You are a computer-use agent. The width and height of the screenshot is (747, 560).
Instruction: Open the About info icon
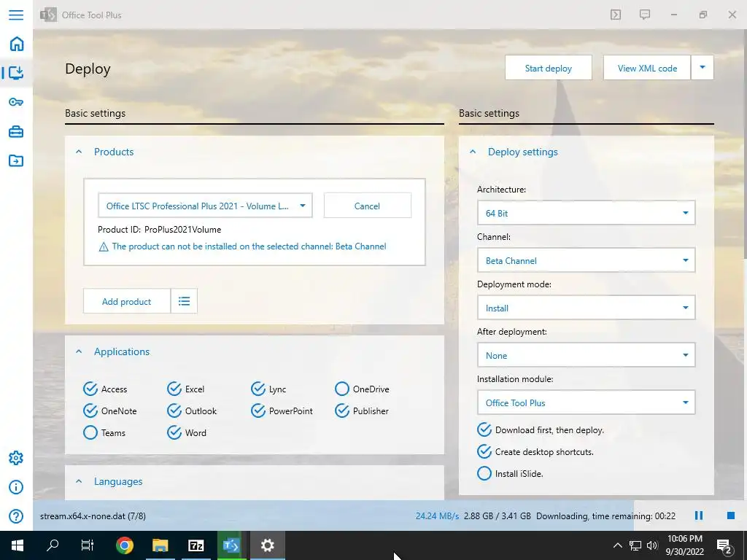[x=16, y=487]
